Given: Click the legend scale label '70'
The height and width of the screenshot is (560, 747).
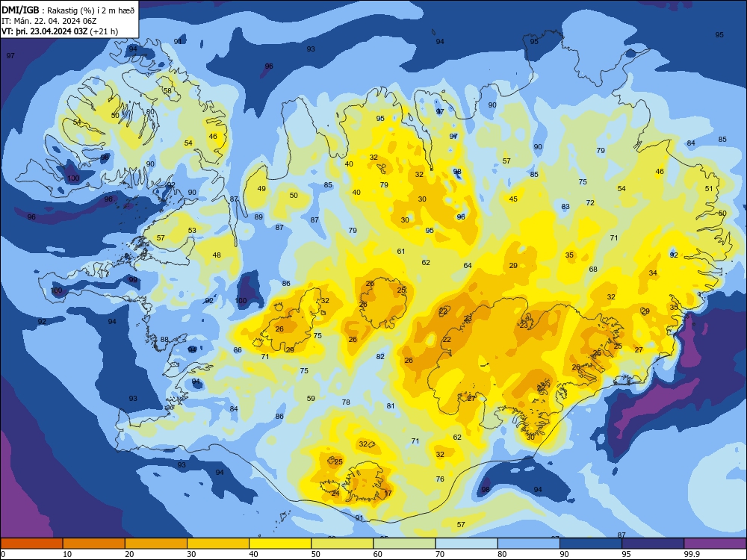Looking at the screenshot, I should pyautogui.click(x=440, y=554).
